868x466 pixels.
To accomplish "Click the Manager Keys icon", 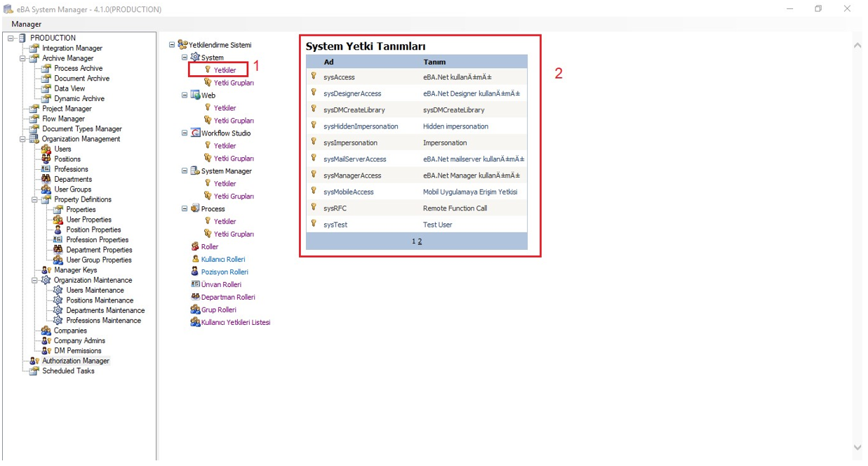I will point(46,270).
